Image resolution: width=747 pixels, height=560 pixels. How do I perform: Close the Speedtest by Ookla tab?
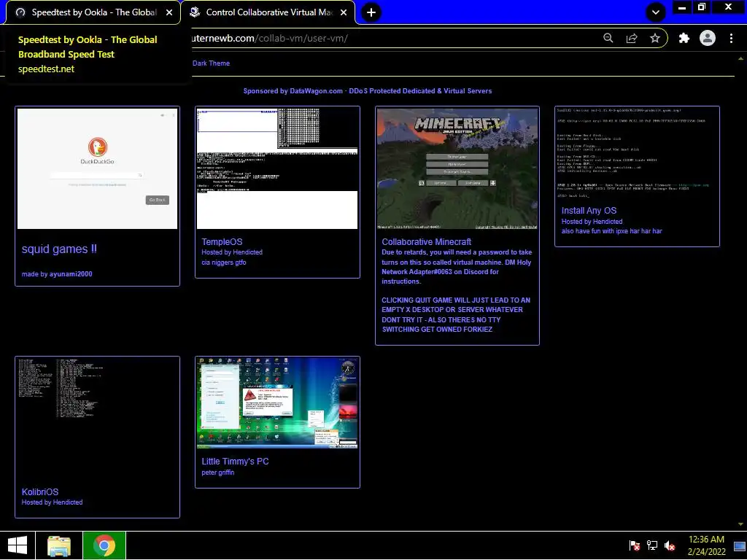pos(169,12)
